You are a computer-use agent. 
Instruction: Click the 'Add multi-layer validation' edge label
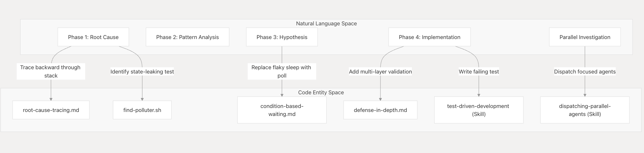click(x=380, y=72)
